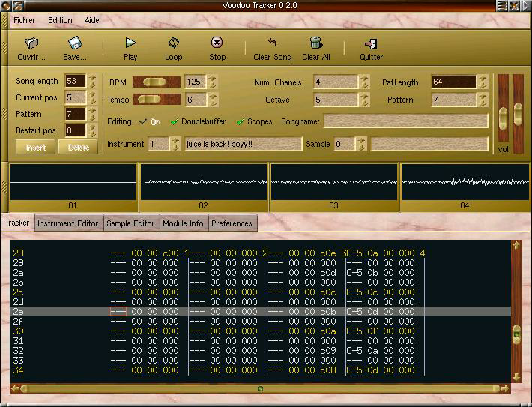
Task: Adjust the PatLength stepper arrows
Action: (483, 82)
